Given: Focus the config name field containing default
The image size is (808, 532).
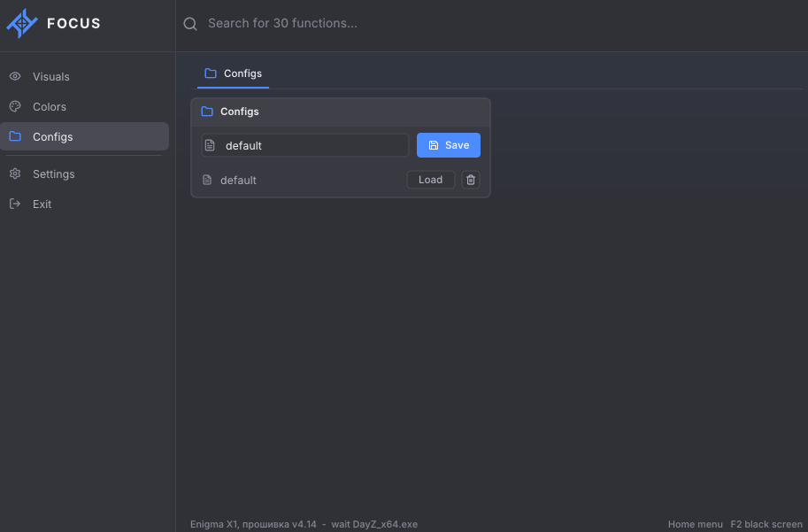Looking at the screenshot, I should pos(305,145).
